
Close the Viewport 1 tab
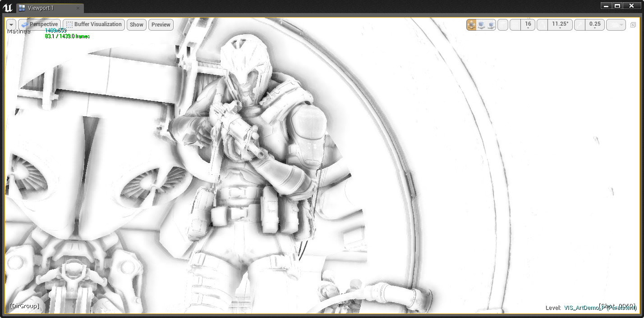(78, 8)
